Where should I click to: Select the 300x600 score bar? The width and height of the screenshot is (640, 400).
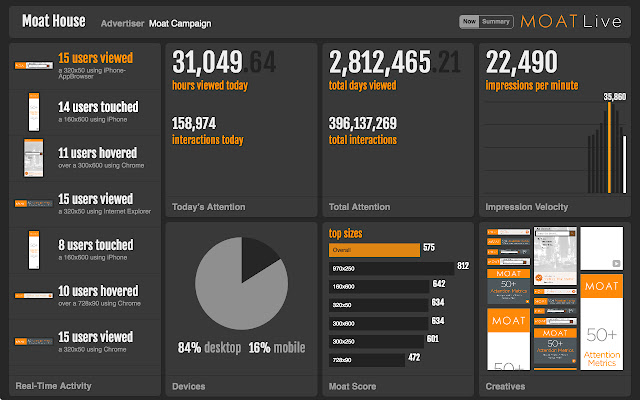tap(379, 323)
